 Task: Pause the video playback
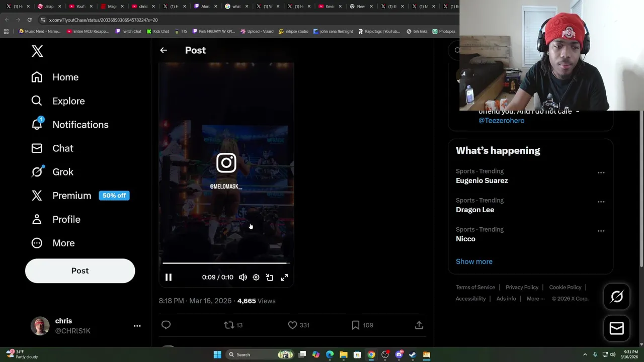coord(169,278)
